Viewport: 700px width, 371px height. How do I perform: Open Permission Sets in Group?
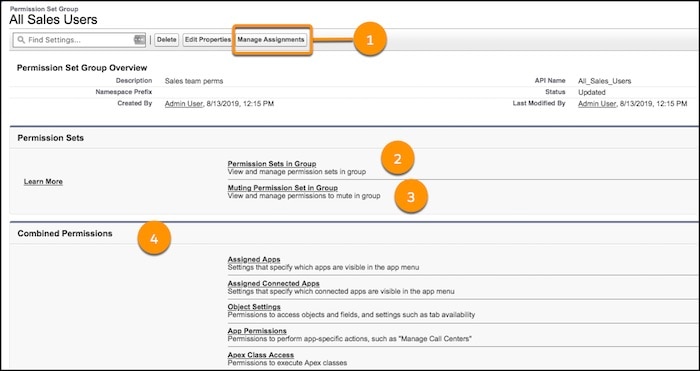tap(272, 164)
